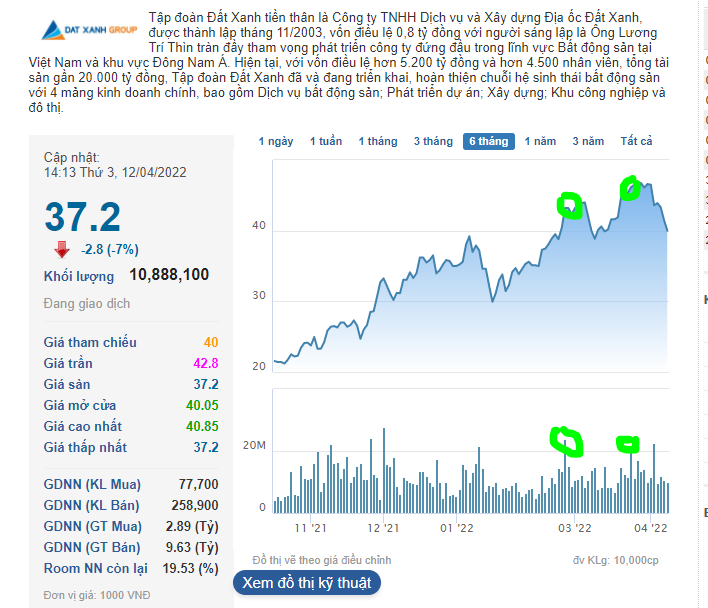Open Xem đồ thị kỹ thuật button
This screenshot has width=708, height=608.
[x=307, y=583]
